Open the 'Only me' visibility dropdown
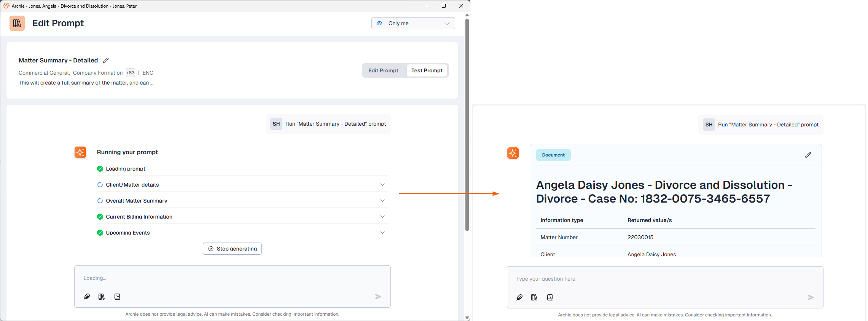The height and width of the screenshot is (321, 868). point(413,23)
